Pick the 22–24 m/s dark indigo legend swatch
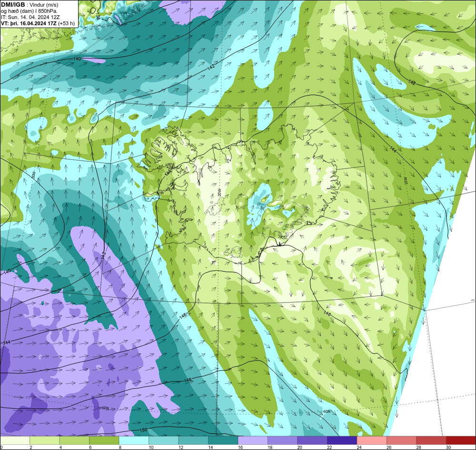Image resolution: width=476 pixels, height=450 pixels. point(342,440)
